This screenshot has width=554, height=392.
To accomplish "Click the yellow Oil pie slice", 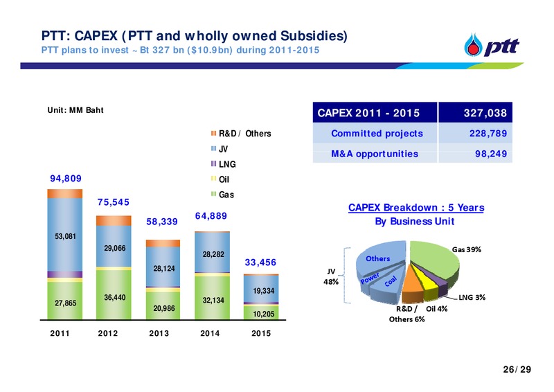I will click(427, 287).
